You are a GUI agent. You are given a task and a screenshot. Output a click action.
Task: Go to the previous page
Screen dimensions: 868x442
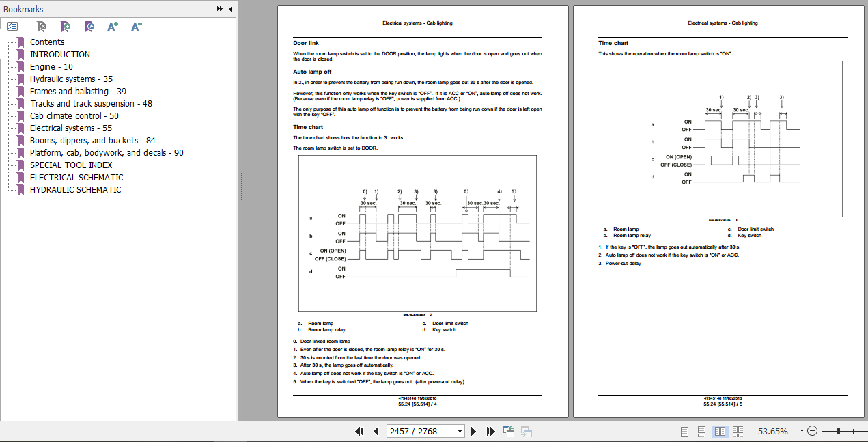tap(376, 431)
